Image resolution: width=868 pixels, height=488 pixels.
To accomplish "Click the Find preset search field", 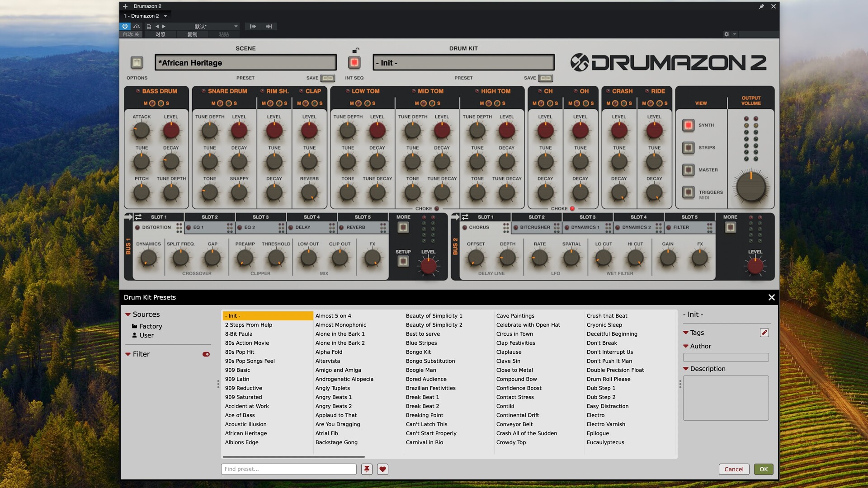I will 288,469.
